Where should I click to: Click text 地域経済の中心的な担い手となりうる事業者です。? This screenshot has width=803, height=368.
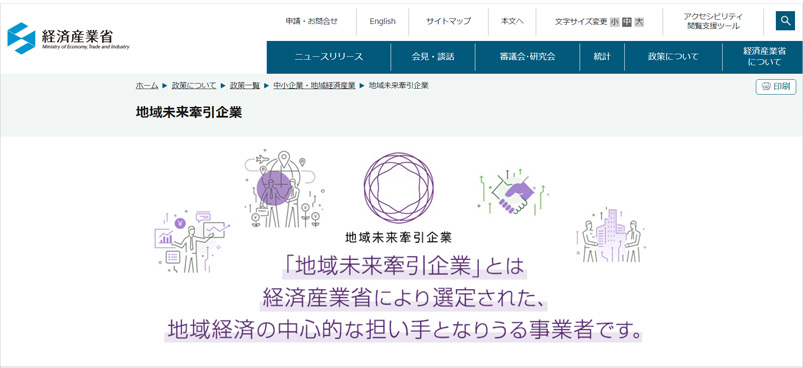pos(404,330)
